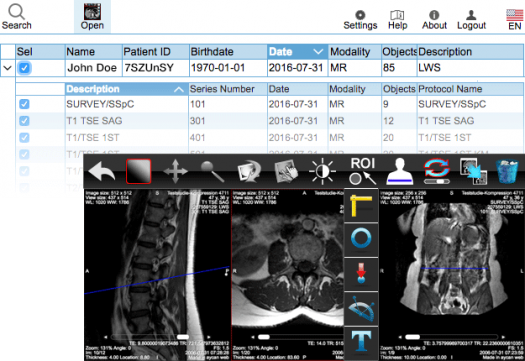The width and height of the screenshot is (525, 361).
Task: Sort studies by Birthdate column
Action: pyautogui.click(x=228, y=52)
